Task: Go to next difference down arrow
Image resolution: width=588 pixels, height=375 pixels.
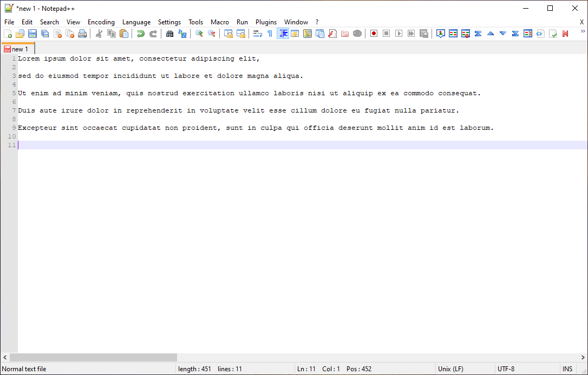Action: pos(503,34)
